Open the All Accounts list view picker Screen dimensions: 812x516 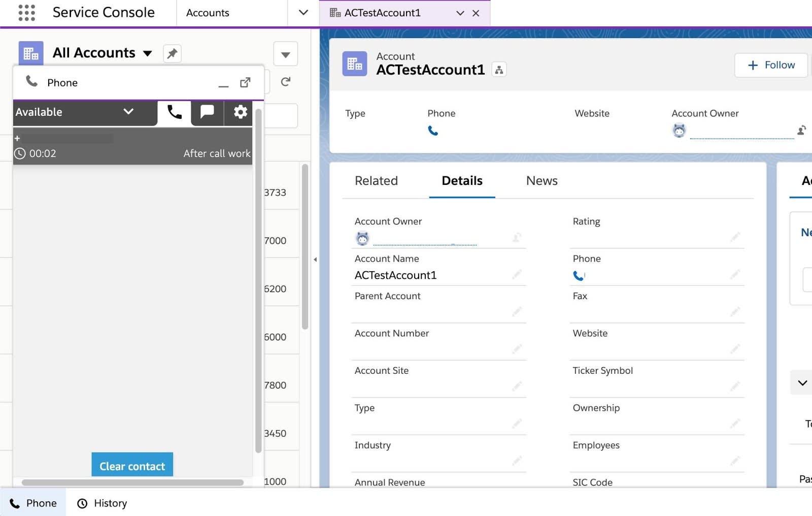[x=103, y=53]
